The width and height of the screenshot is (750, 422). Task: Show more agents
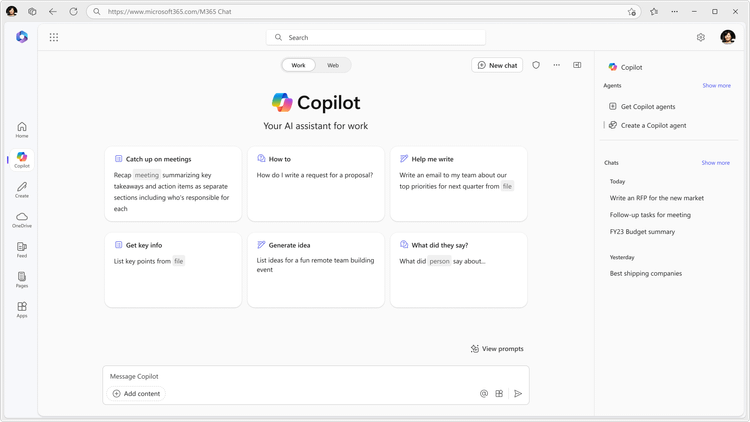[x=716, y=86]
